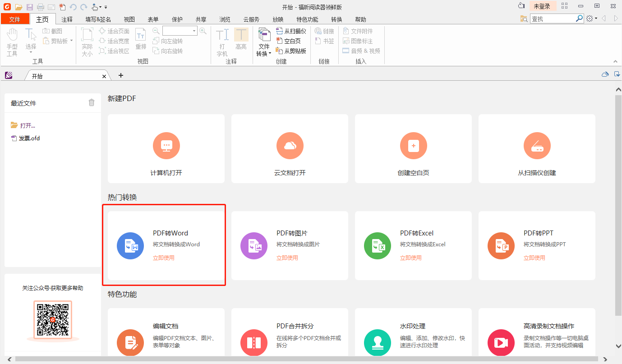The image size is (622, 364).
Task: Click 立即使用 under PDF转PPT
Action: 534,258
